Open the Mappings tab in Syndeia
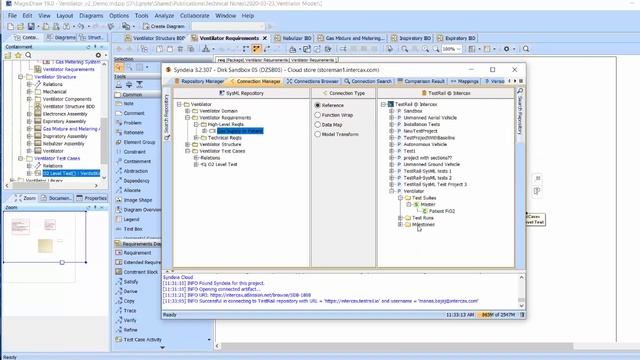Screen dimensions: 640x360 [464, 81]
